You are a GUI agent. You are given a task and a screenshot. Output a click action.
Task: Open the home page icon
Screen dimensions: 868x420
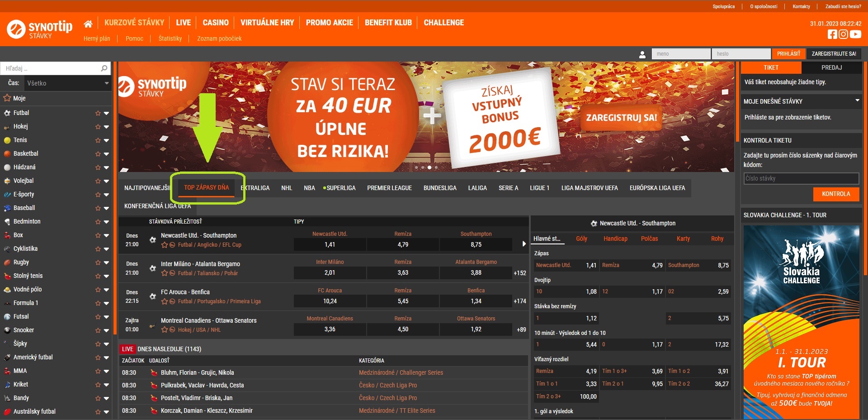click(x=88, y=24)
